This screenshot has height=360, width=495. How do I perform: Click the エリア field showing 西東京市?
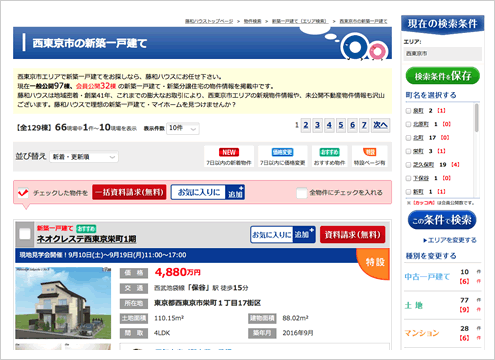click(x=443, y=53)
